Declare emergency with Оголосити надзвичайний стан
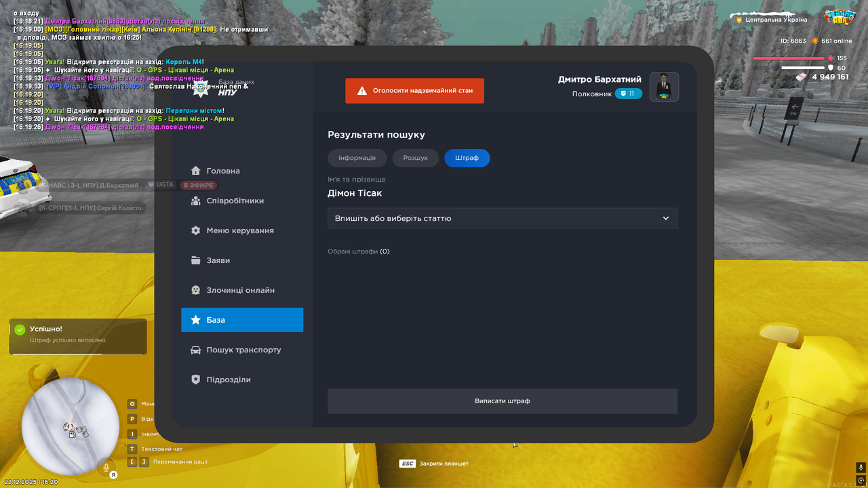868x488 pixels. (x=414, y=91)
